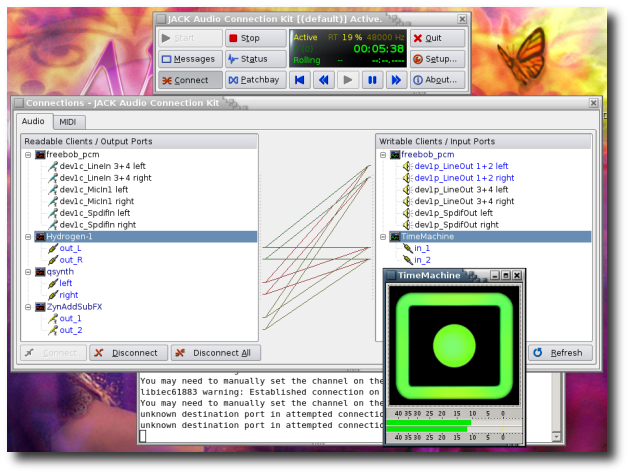Viewport: 630px width, 475px height.
Task: Toggle the TimeMachine round record button
Action: coord(455,344)
